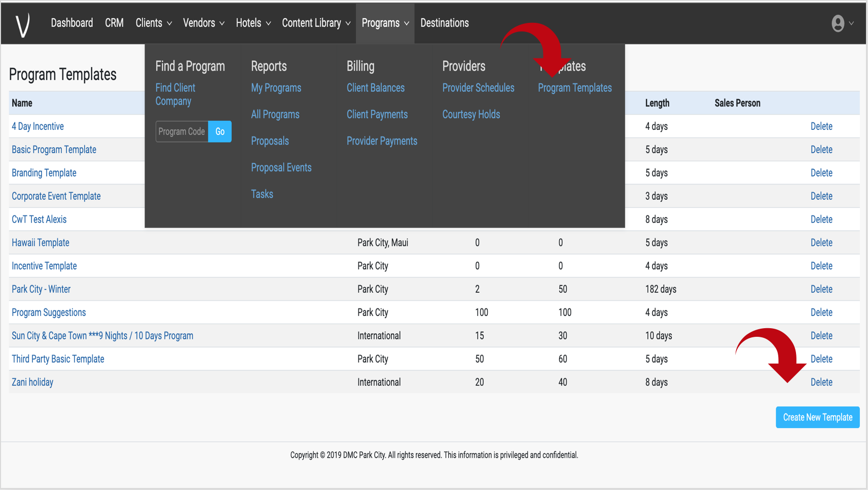Delete the Branding Template row
The image size is (868, 490).
pyautogui.click(x=821, y=173)
